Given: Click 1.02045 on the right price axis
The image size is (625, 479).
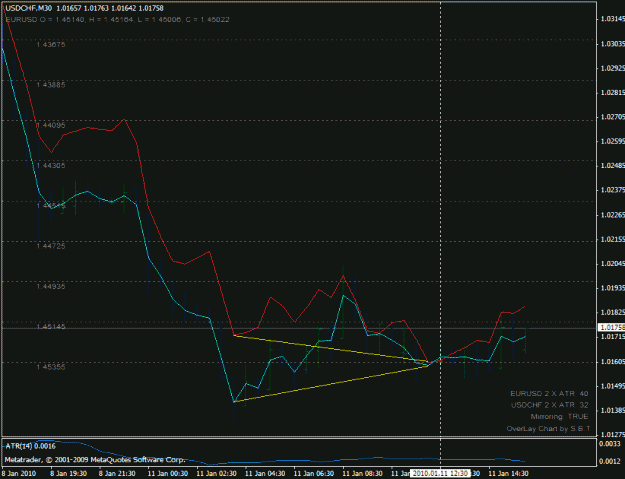Looking at the screenshot, I should [613, 263].
